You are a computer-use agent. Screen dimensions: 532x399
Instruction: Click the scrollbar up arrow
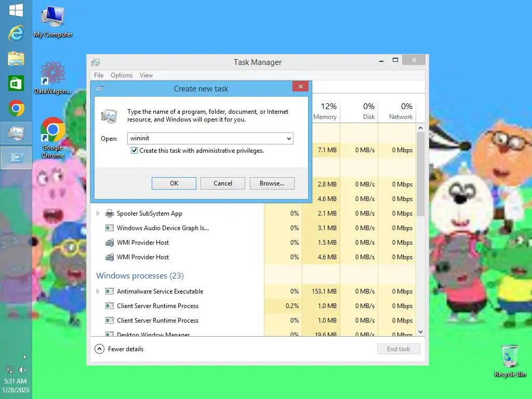tap(420, 128)
